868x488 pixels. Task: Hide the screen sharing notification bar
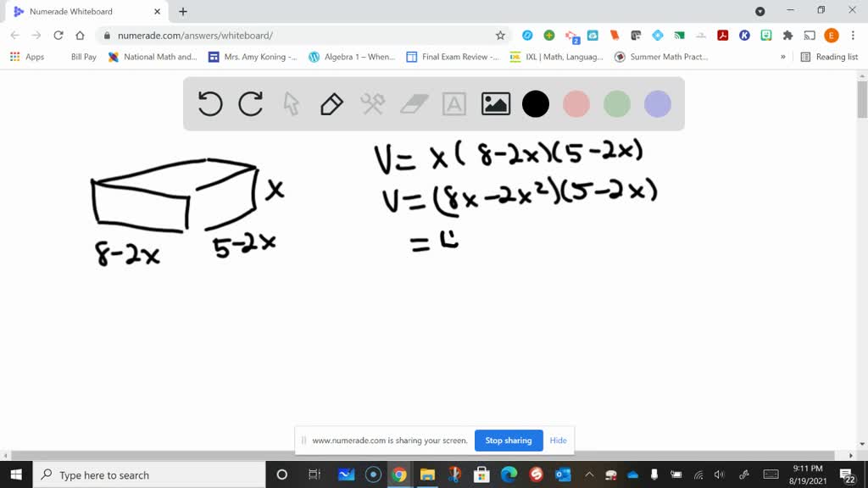[x=558, y=441]
